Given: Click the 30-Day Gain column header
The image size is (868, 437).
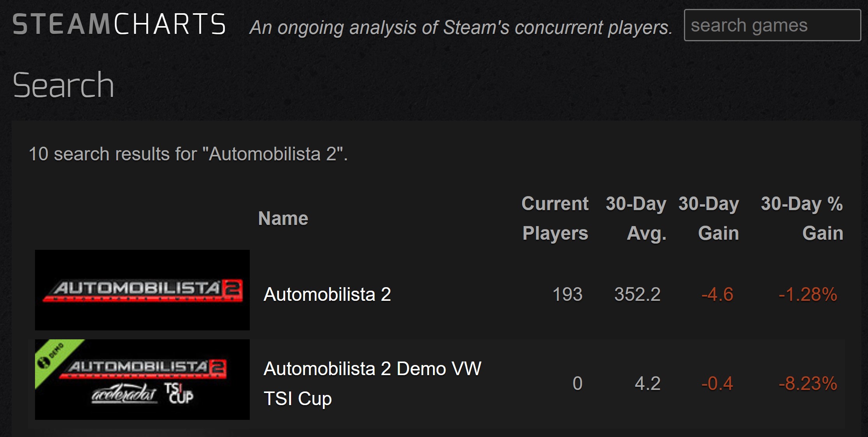Looking at the screenshot, I should click(x=709, y=218).
